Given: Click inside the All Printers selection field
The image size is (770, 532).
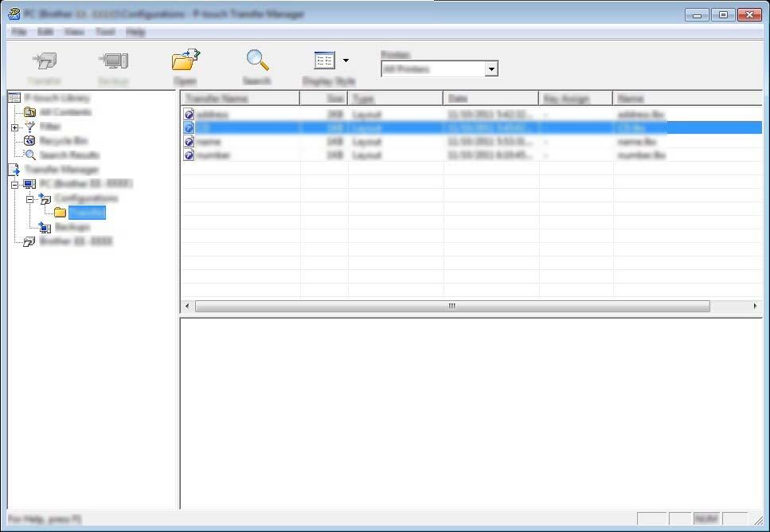Looking at the screenshot, I should (x=433, y=69).
